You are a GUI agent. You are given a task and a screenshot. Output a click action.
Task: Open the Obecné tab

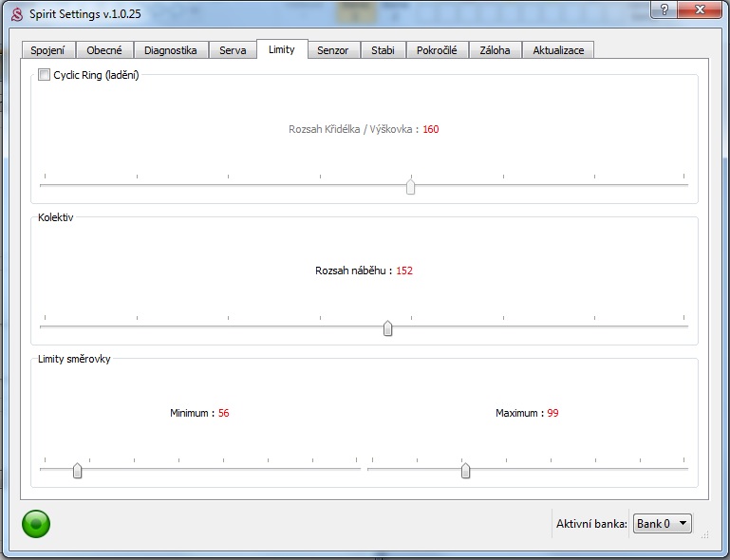104,50
